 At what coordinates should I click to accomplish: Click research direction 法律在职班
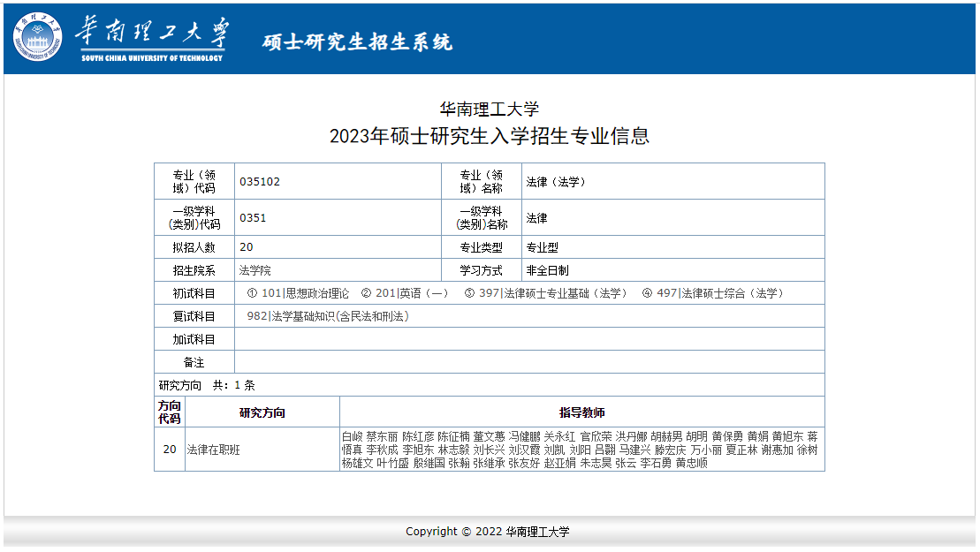pos(214,450)
